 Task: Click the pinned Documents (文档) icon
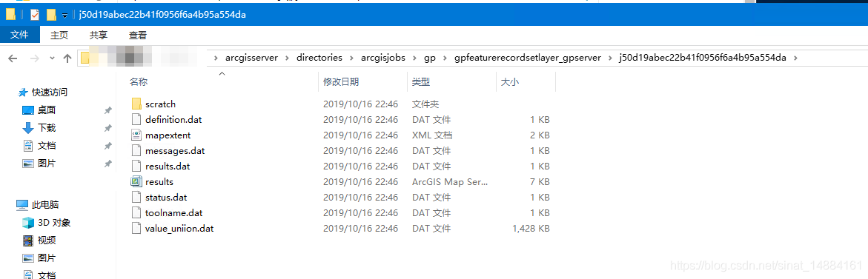click(x=28, y=146)
